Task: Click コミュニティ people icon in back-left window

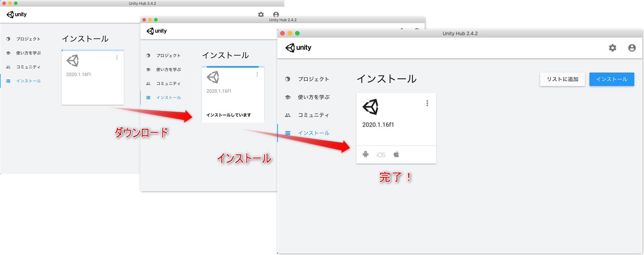Action: [8, 67]
